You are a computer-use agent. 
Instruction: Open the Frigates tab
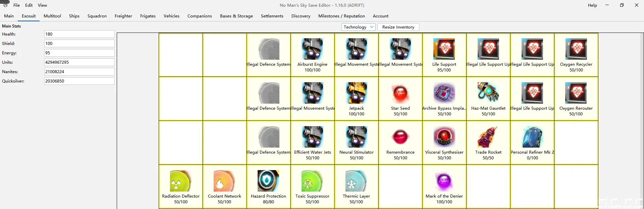(x=148, y=16)
